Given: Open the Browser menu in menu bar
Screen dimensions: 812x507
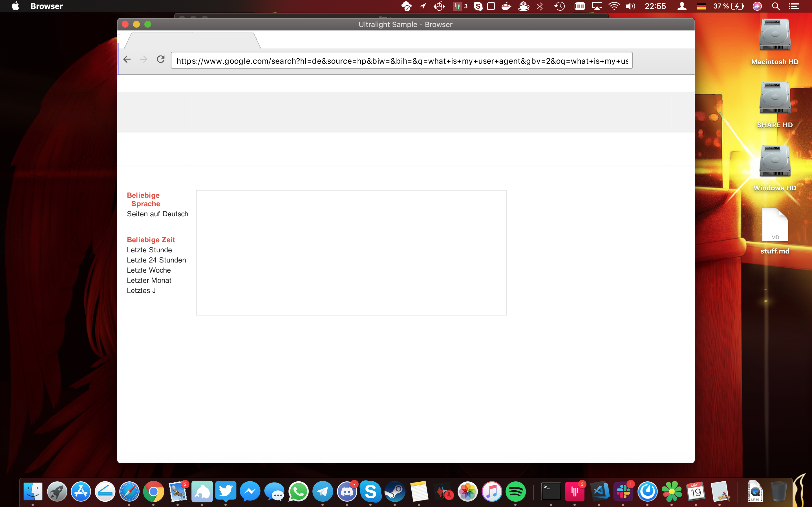Looking at the screenshot, I should 47,6.
